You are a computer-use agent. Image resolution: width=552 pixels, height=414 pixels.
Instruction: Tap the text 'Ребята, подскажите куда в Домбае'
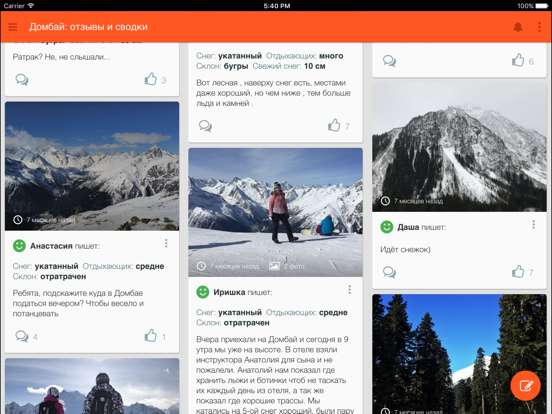(x=78, y=293)
